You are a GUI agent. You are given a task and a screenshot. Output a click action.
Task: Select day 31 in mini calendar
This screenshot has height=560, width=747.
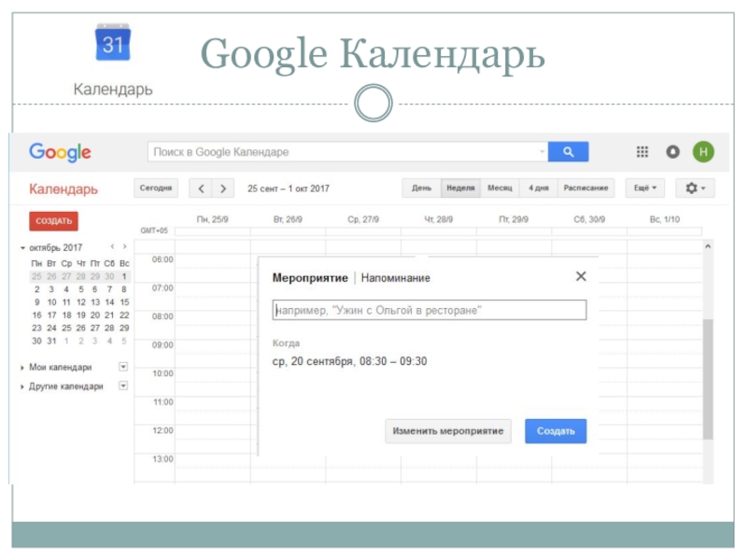tap(51, 341)
